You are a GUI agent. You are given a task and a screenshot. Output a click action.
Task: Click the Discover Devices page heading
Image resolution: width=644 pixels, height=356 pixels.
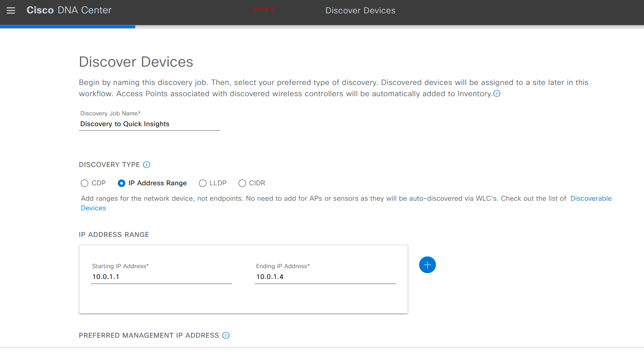(136, 62)
